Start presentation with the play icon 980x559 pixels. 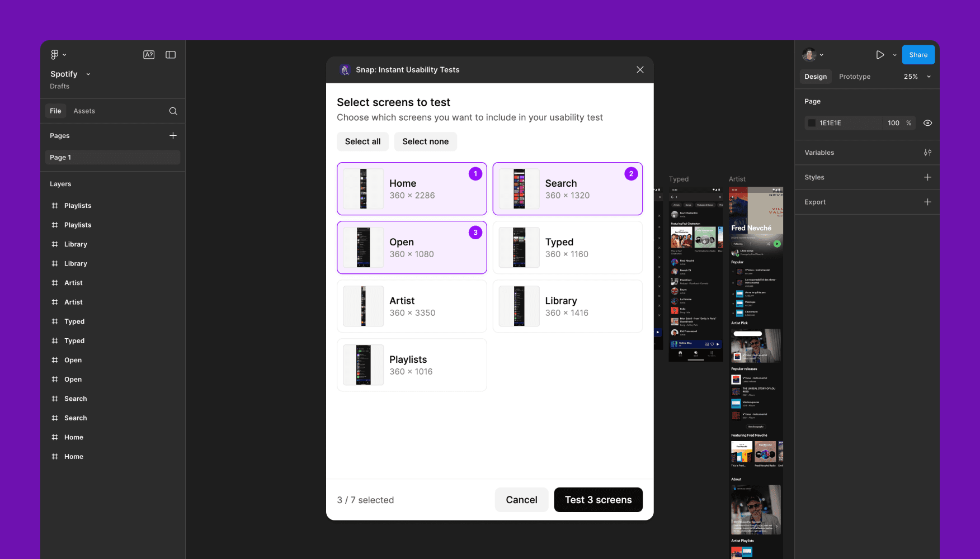pos(880,54)
